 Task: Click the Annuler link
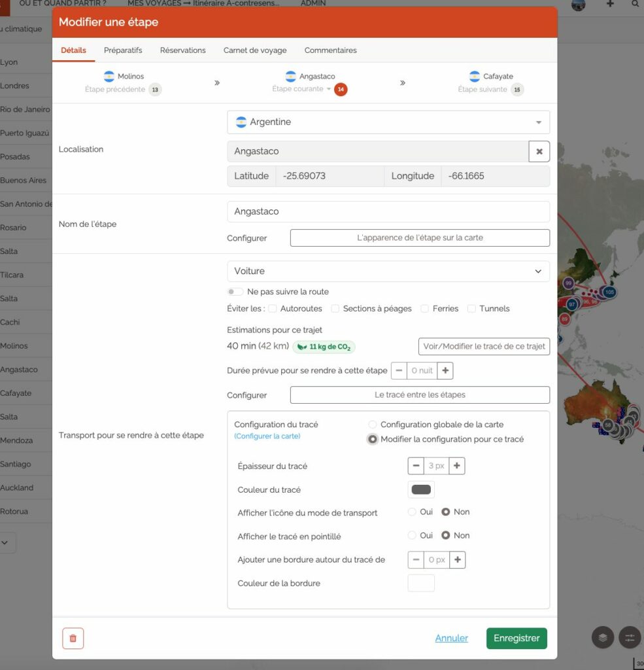(x=451, y=638)
